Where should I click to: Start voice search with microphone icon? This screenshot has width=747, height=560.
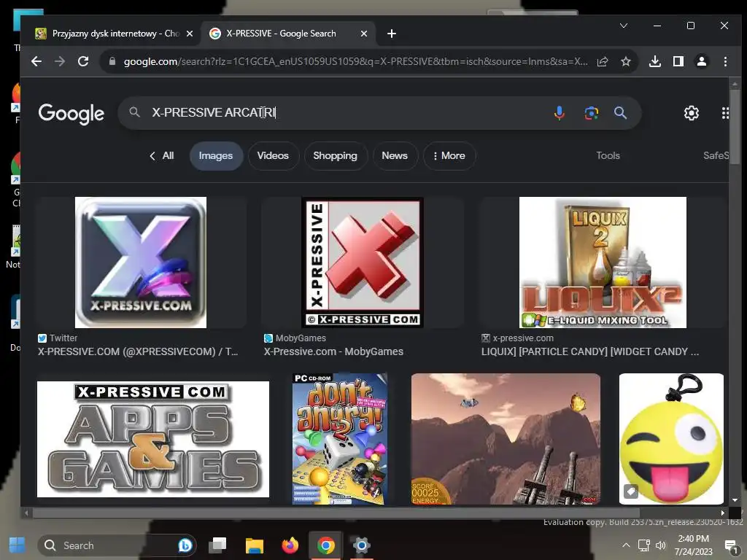click(560, 113)
